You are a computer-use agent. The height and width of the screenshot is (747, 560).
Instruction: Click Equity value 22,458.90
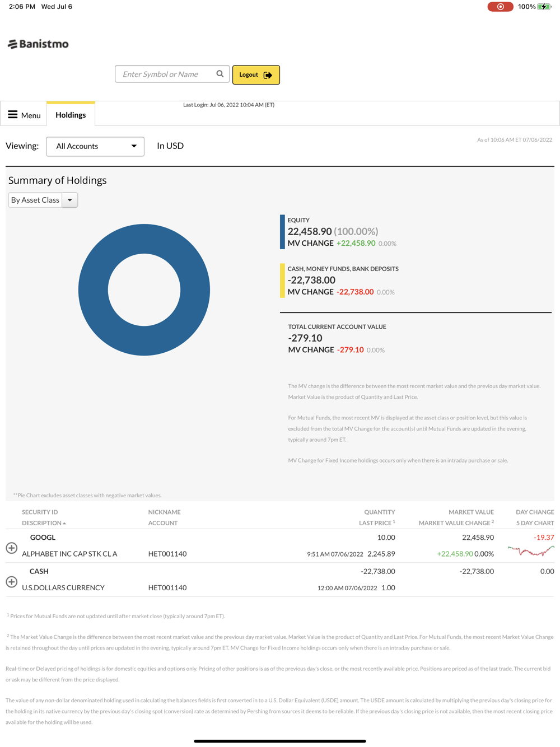pos(310,231)
